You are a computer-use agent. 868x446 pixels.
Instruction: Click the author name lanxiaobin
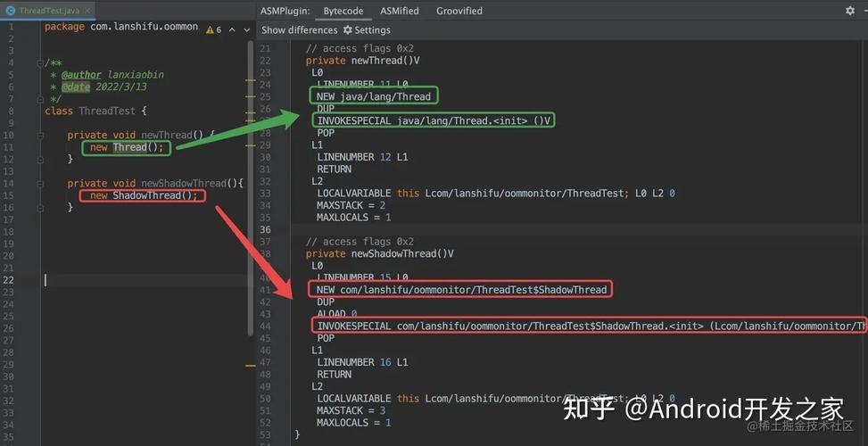coord(136,75)
